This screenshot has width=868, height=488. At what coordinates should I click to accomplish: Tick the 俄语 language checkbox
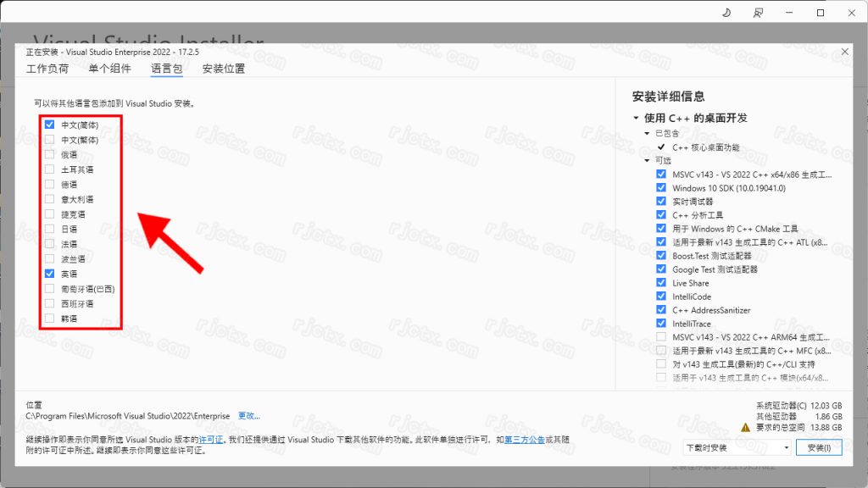pos(50,155)
